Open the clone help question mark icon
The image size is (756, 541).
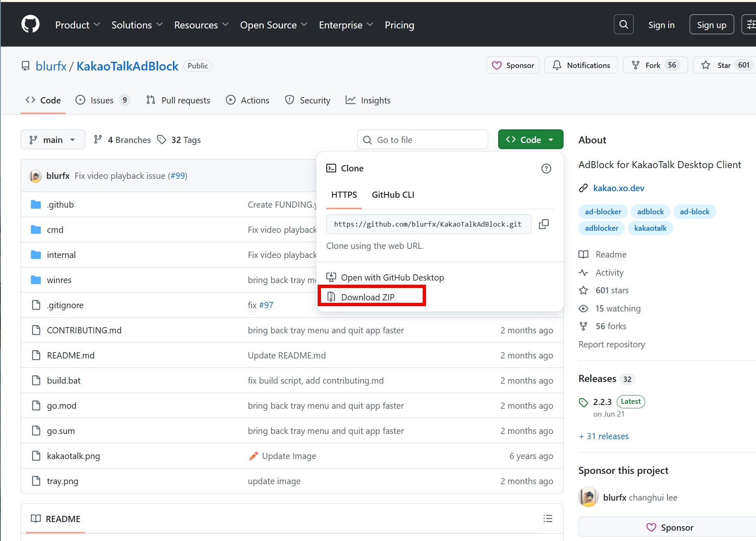tap(546, 169)
